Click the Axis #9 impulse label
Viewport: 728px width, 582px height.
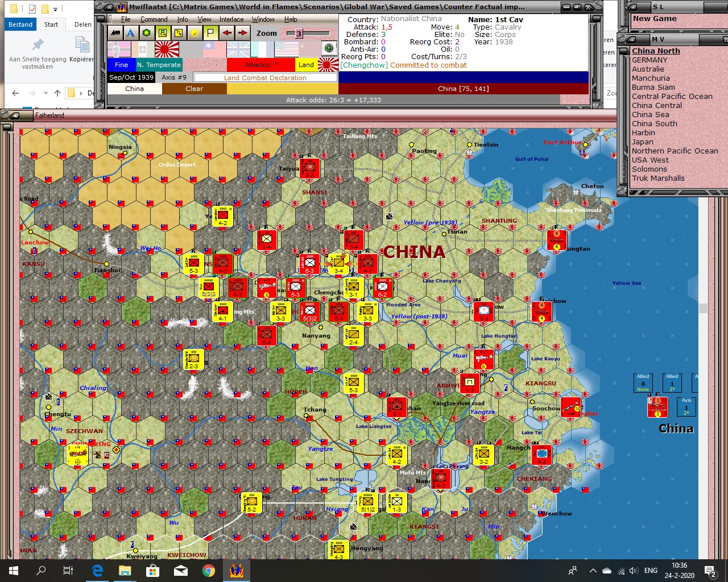click(174, 77)
